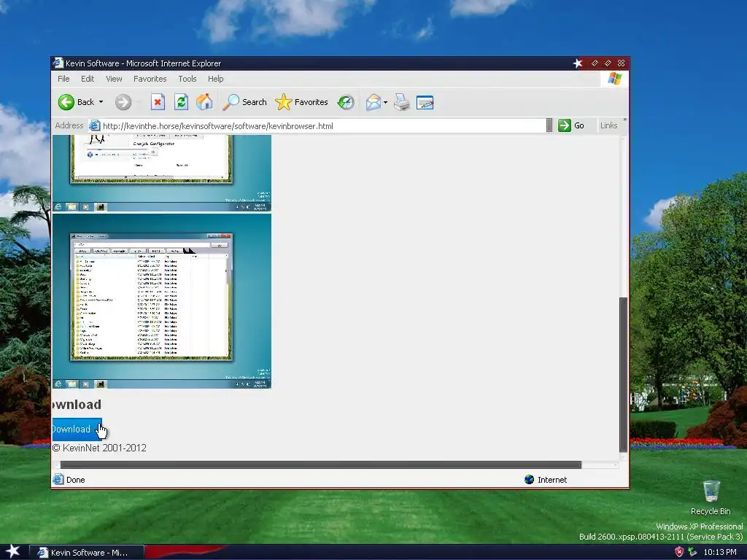Stop page loading with the red X icon

pos(158,102)
